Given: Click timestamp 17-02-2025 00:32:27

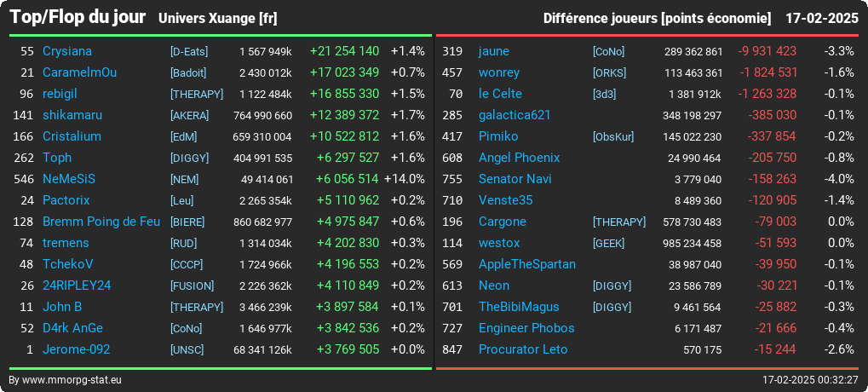Looking at the screenshot, I should (x=810, y=380).
